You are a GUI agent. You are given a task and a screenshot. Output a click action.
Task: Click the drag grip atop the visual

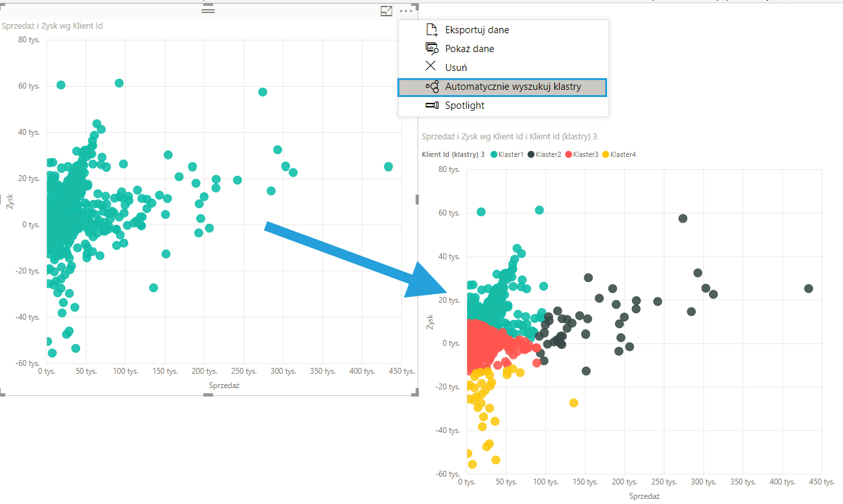tap(208, 10)
